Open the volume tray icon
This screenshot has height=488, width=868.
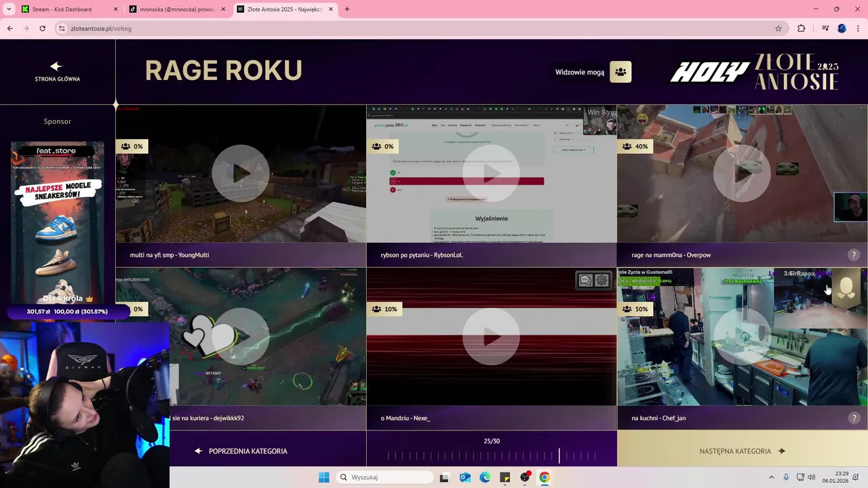812,477
